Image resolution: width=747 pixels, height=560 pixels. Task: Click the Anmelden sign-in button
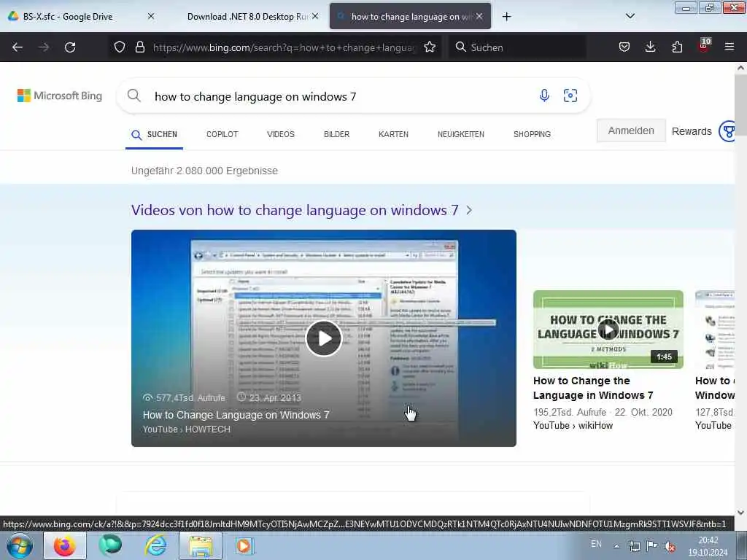tap(631, 131)
